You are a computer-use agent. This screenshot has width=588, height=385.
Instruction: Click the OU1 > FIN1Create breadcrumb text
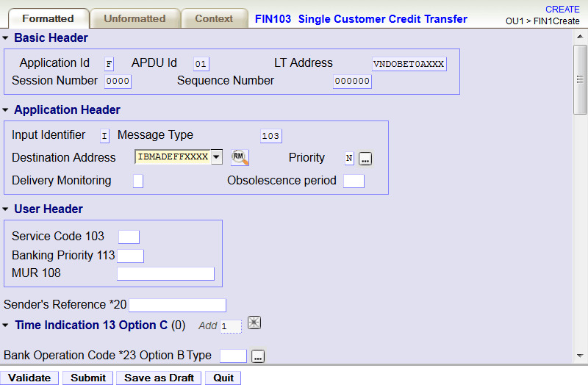pyautogui.click(x=542, y=21)
